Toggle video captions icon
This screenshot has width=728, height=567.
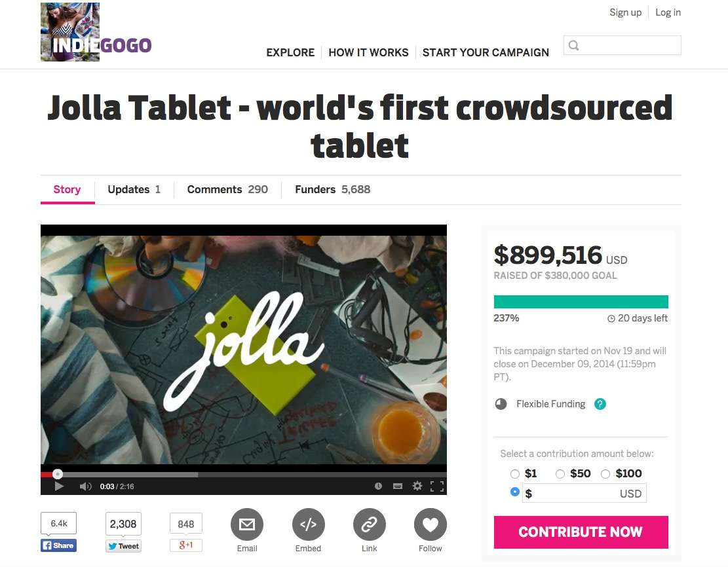tap(398, 486)
